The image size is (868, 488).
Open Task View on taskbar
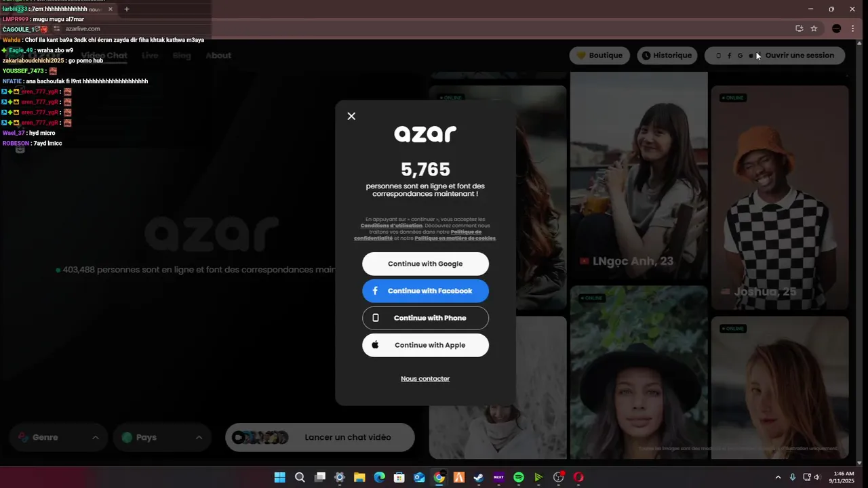(x=320, y=477)
